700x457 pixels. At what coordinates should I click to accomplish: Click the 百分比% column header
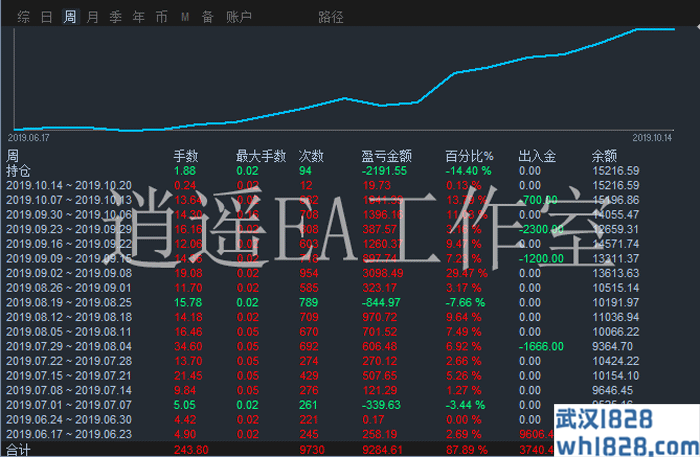click(x=469, y=156)
